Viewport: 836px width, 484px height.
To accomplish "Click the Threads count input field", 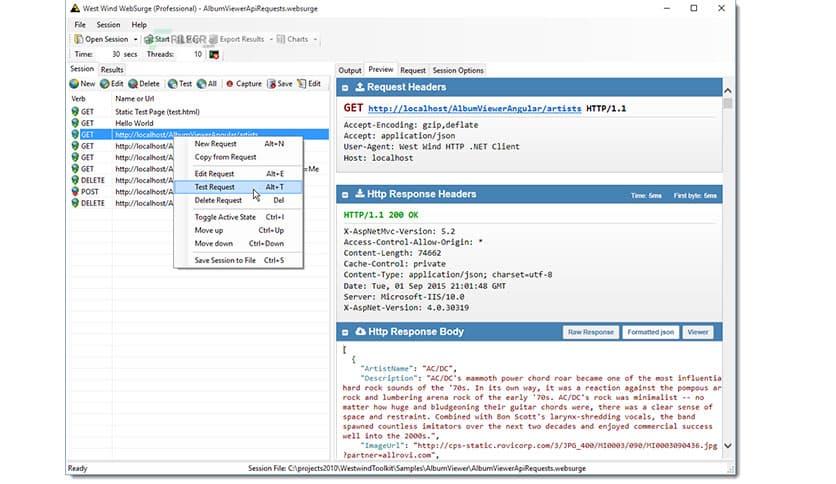I will point(189,54).
